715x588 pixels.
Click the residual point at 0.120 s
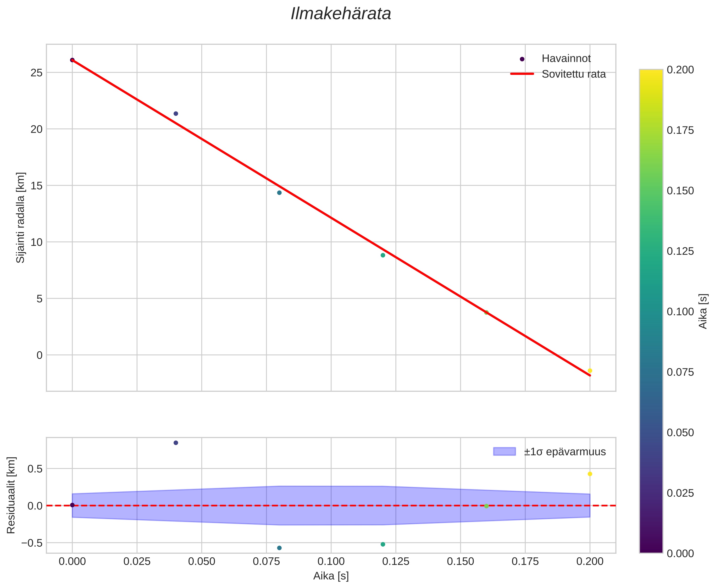pyautogui.click(x=383, y=544)
